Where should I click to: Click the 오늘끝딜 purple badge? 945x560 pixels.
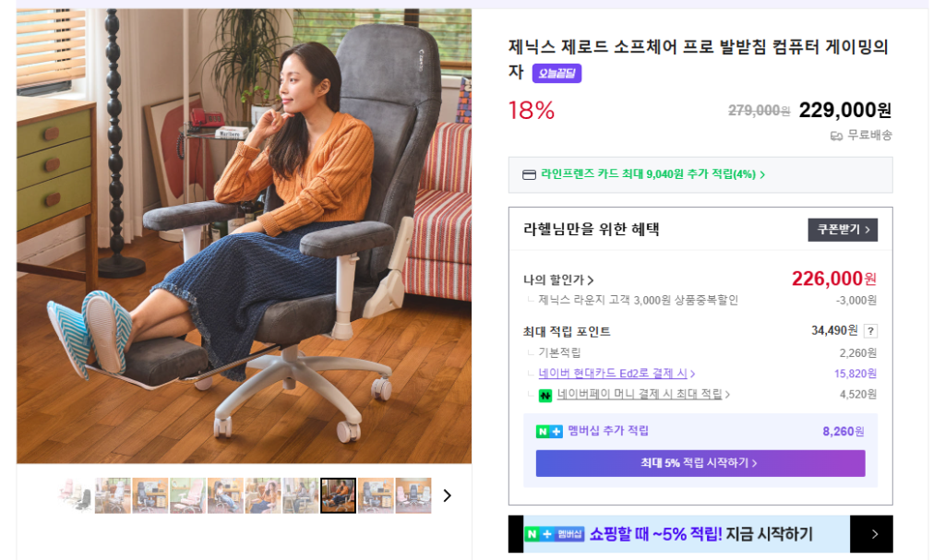(556, 73)
